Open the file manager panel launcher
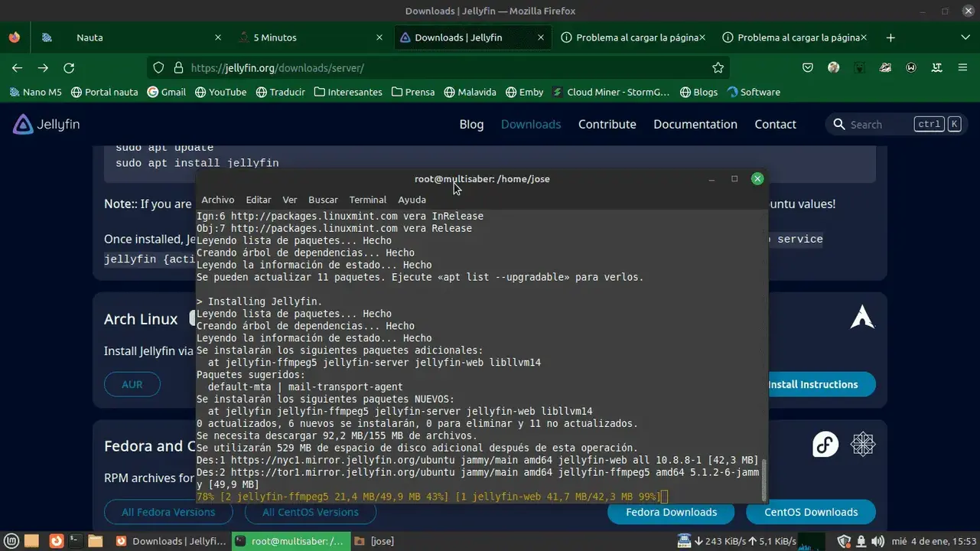The image size is (980, 551). coord(96,541)
